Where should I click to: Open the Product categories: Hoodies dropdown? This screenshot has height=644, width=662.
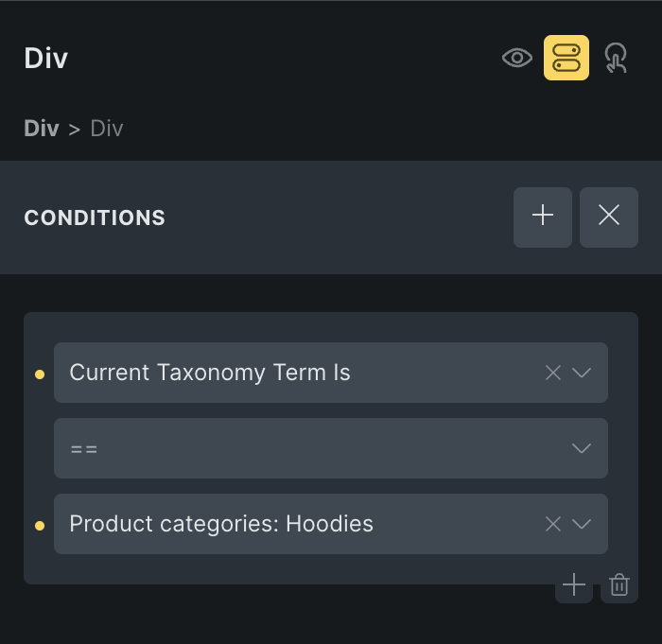point(331,524)
